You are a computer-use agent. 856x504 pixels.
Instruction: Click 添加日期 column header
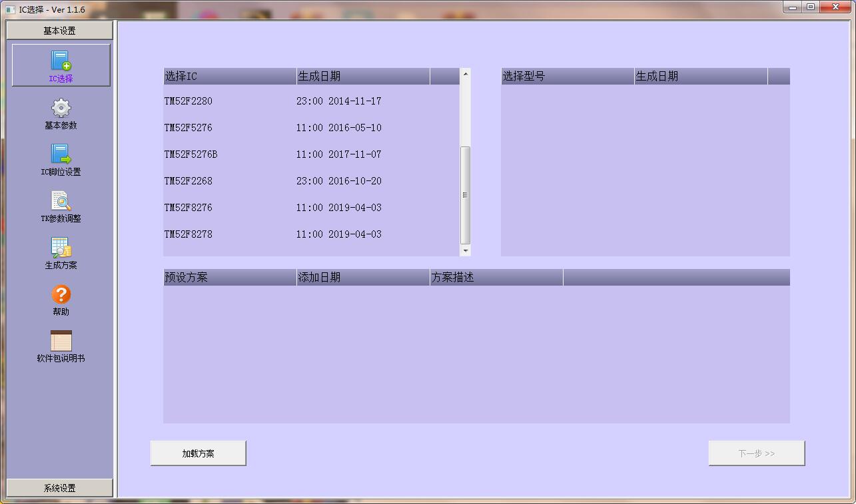click(363, 277)
